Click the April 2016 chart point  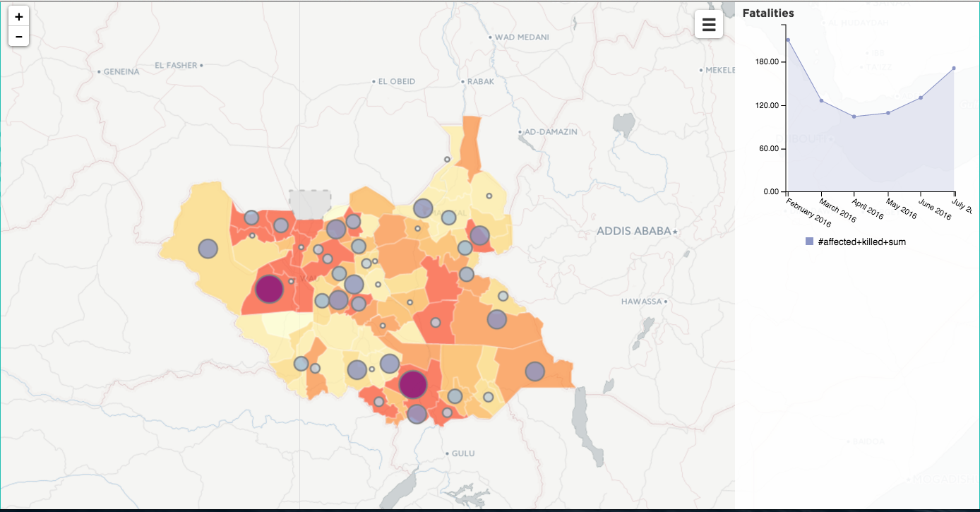click(854, 117)
